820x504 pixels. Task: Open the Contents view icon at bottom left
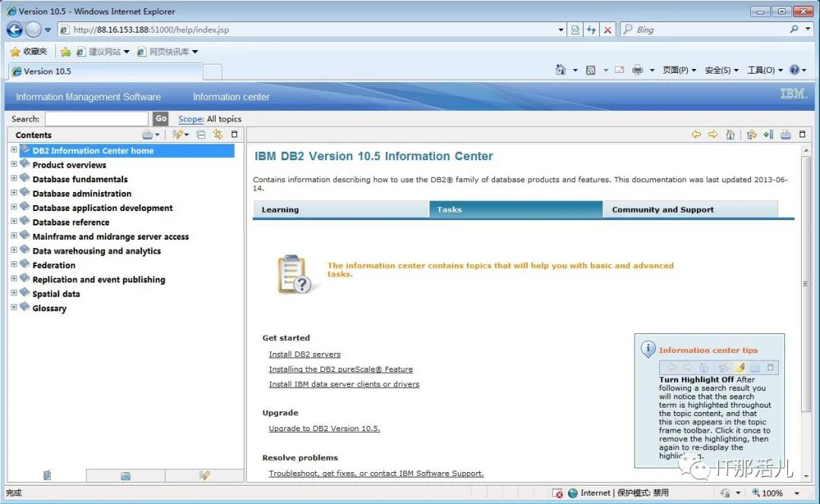47,475
